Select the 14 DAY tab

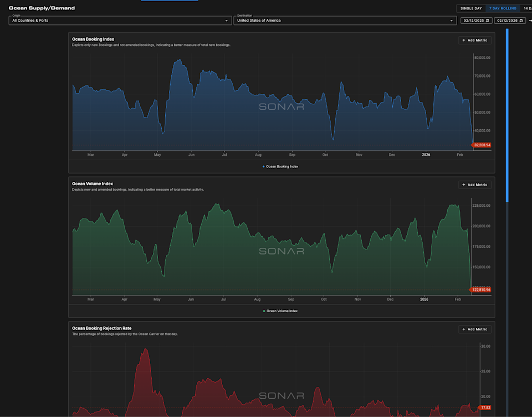pyautogui.click(x=526, y=8)
